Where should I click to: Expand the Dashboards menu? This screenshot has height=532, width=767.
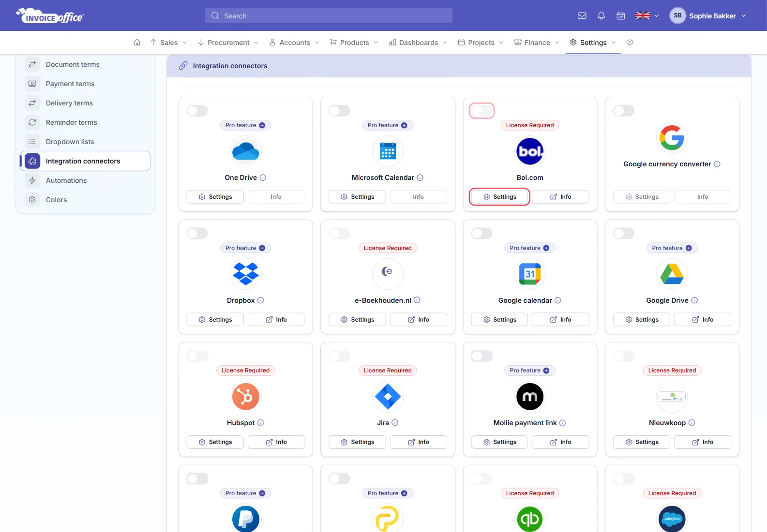(x=418, y=43)
